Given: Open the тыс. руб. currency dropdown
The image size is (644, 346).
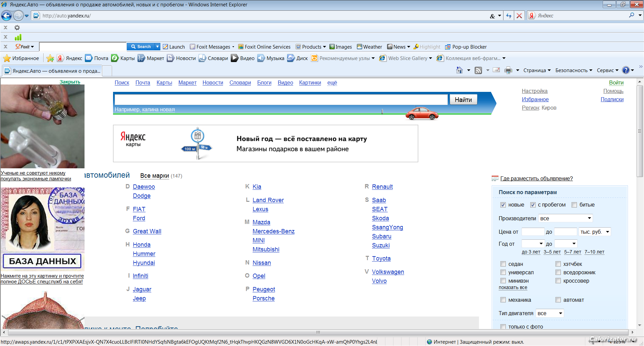Looking at the screenshot, I should pyautogui.click(x=595, y=232).
